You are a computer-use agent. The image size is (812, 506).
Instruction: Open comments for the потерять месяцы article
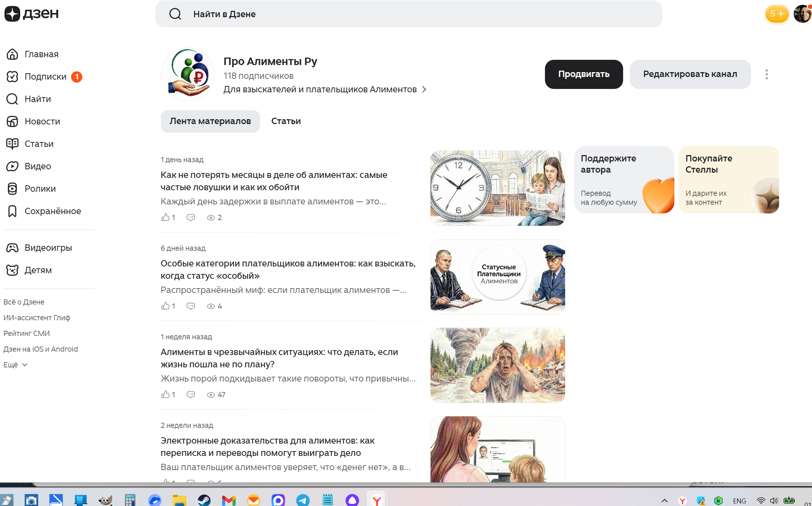pos(191,217)
